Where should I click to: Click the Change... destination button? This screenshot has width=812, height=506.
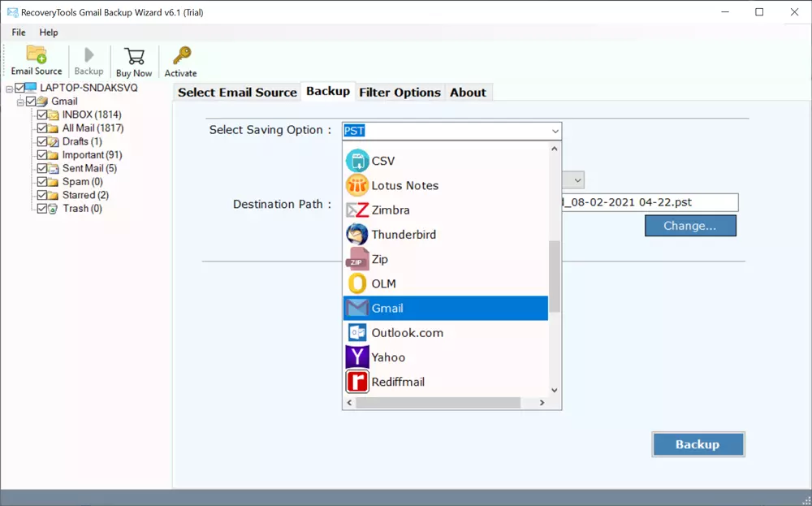click(x=690, y=226)
